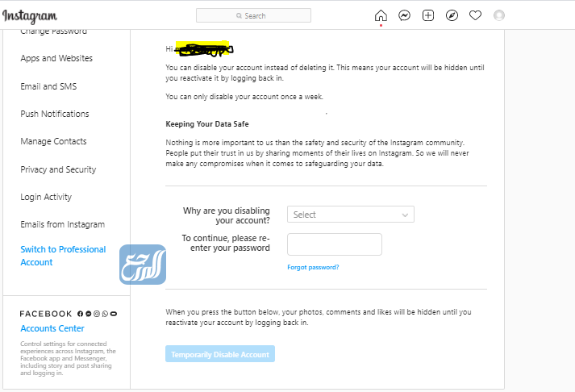Click the password re-entry field
Viewport: 575px width, 392px height.
[334, 244]
